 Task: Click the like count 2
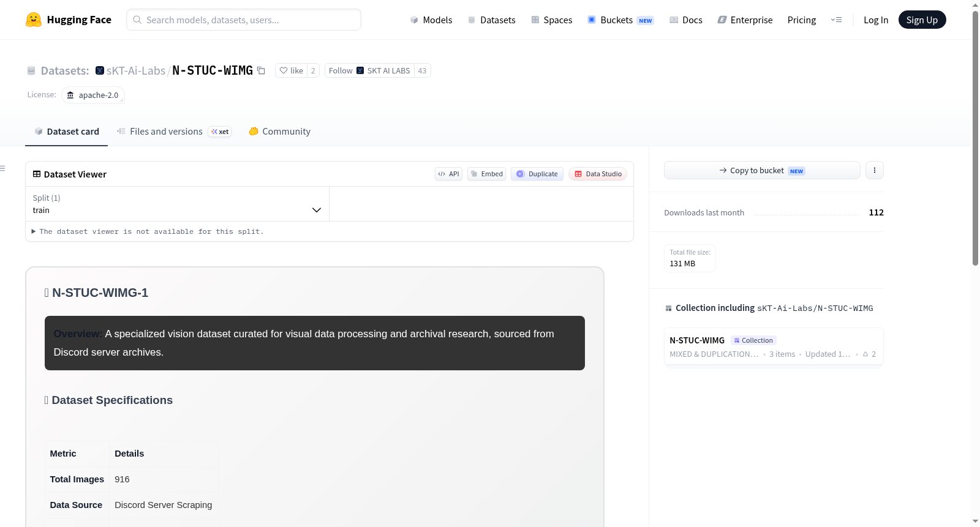[313, 70]
